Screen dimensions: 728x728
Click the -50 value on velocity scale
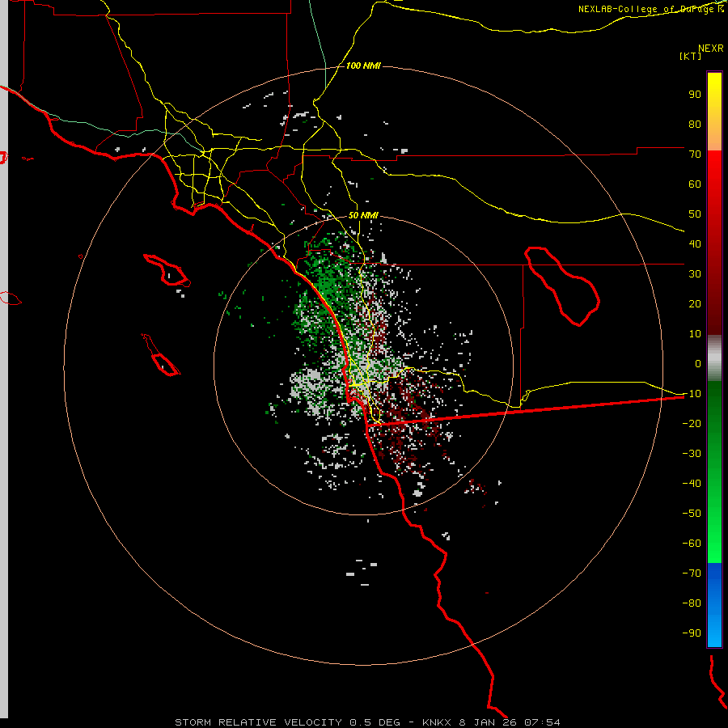click(x=692, y=514)
